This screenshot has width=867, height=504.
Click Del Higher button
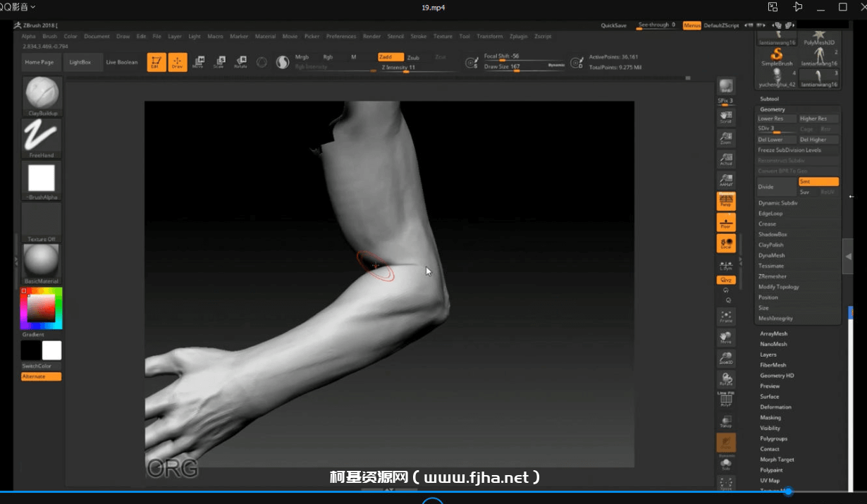[818, 140]
